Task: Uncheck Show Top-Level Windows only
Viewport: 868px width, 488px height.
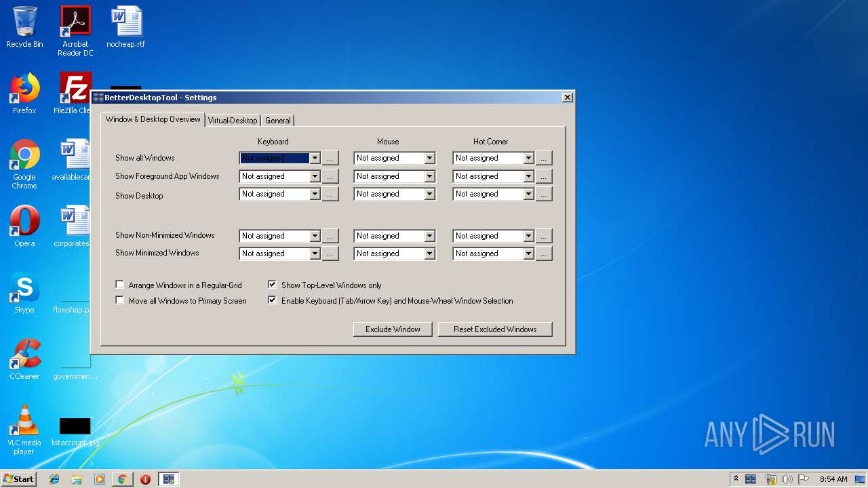Action: click(273, 285)
